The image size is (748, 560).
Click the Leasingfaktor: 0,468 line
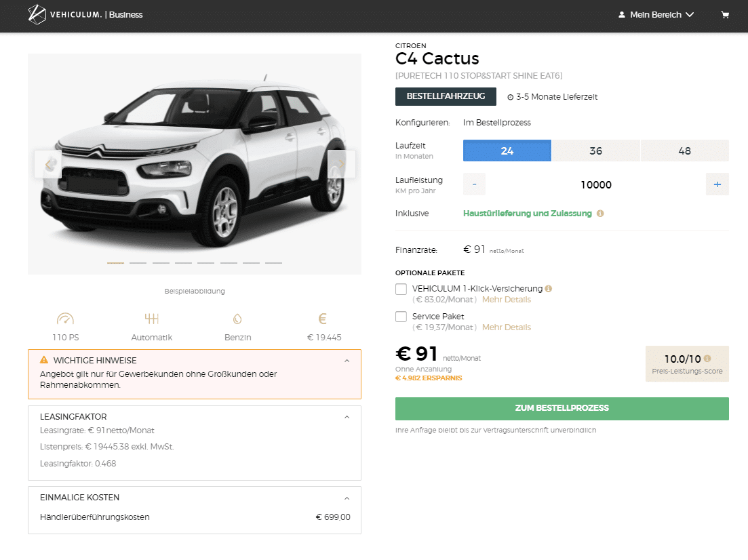pyautogui.click(x=78, y=464)
